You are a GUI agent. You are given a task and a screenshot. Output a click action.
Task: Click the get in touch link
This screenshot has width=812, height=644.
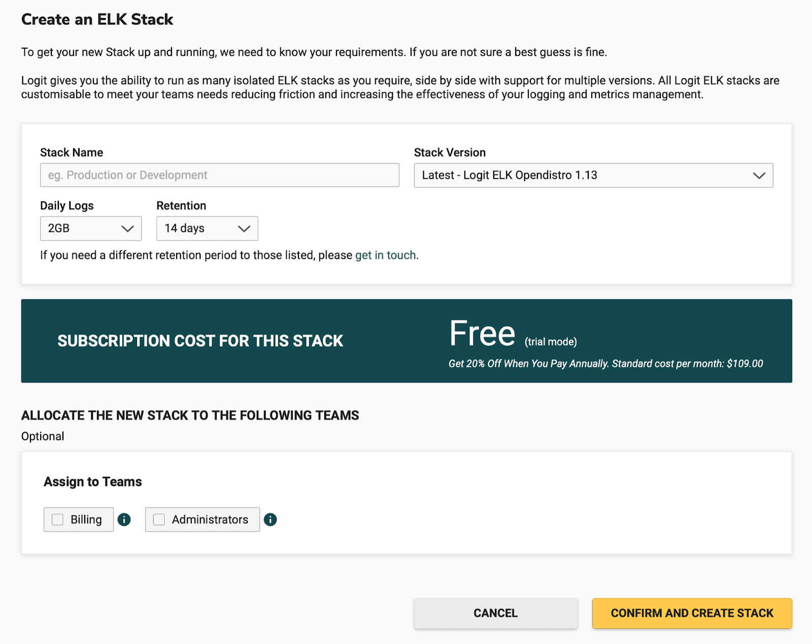385,255
